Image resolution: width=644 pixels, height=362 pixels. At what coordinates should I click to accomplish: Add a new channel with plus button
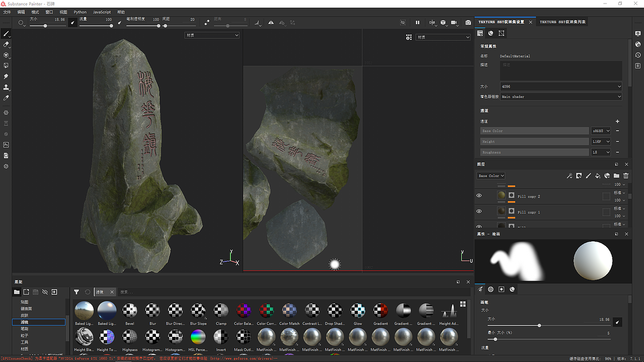point(617,121)
